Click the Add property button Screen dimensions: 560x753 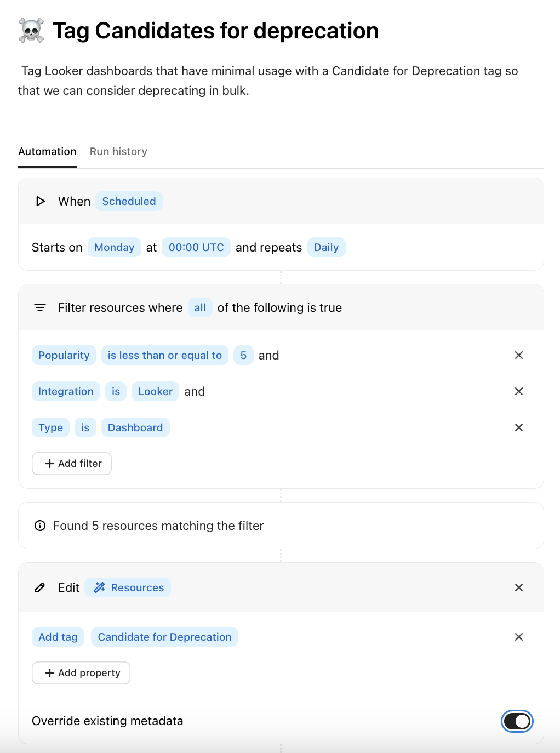(x=81, y=673)
